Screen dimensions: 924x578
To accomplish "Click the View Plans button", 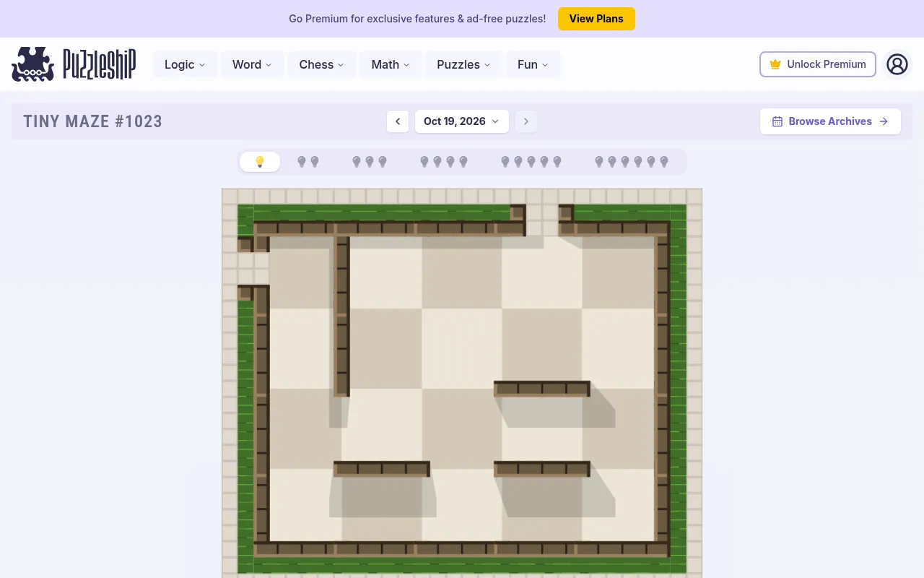I will click(596, 19).
